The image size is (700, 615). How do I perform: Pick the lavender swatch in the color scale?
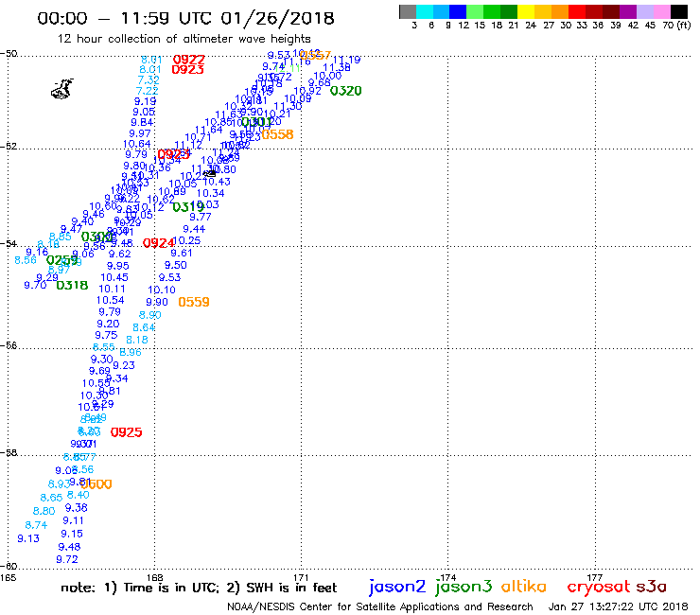coord(644,11)
